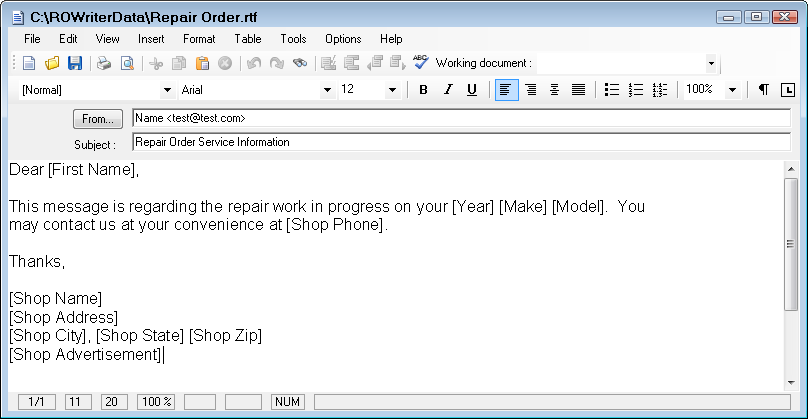
Task: Click the Subject input field
Action: (460, 142)
